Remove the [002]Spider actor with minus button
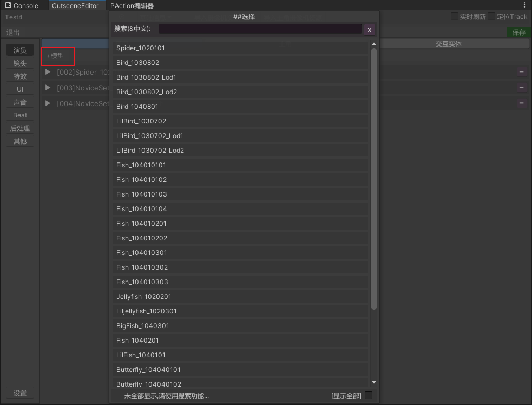This screenshot has width=532, height=405. point(521,71)
